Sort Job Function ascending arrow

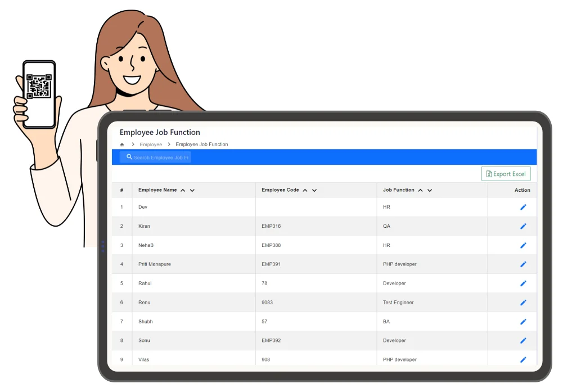pos(420,191)
